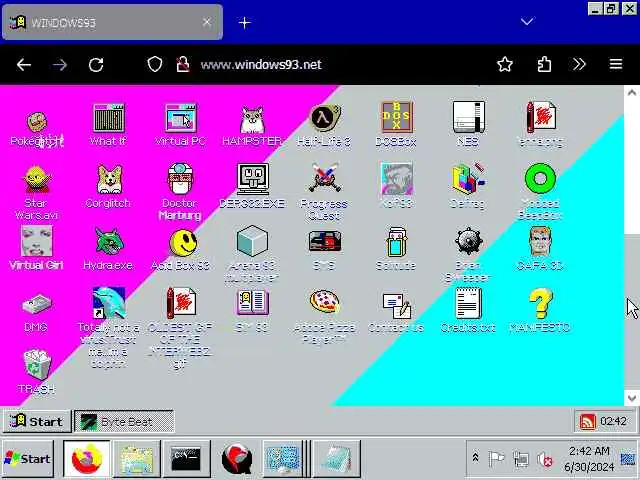This screenshot has height=480, width=640.
Task: Click the flag notification tray icon
Action: 496,459
